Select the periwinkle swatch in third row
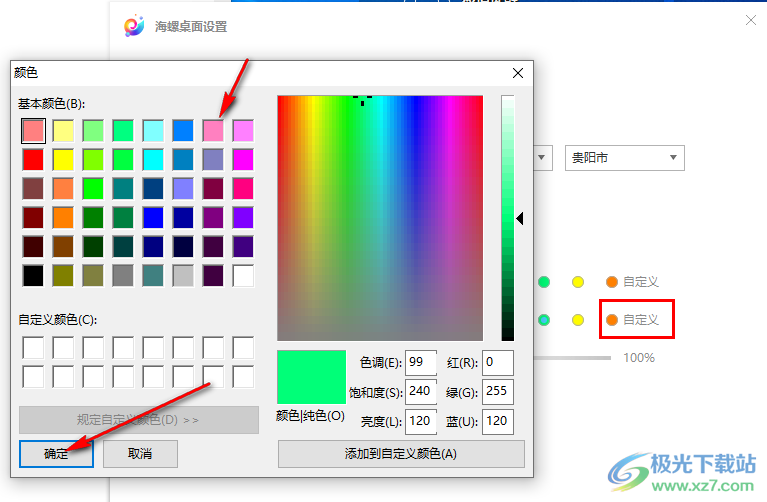This screenshot has width=767, height=502. 183,189
